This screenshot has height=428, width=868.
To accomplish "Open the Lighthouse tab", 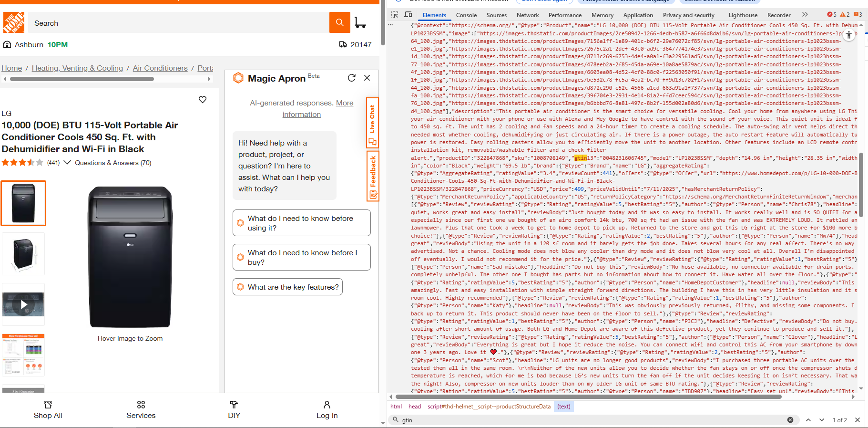I will tap(743, 15).
